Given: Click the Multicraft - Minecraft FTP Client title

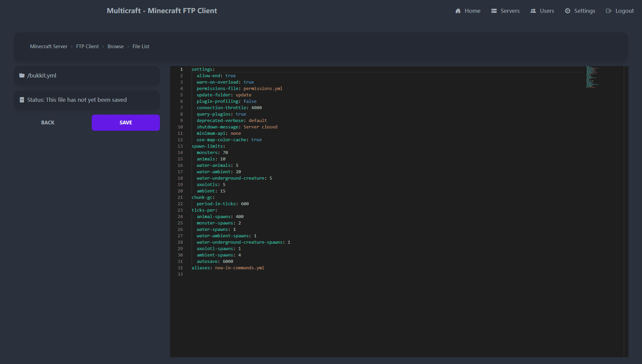Looking at the screenshot, I should (x=162, y=11).
